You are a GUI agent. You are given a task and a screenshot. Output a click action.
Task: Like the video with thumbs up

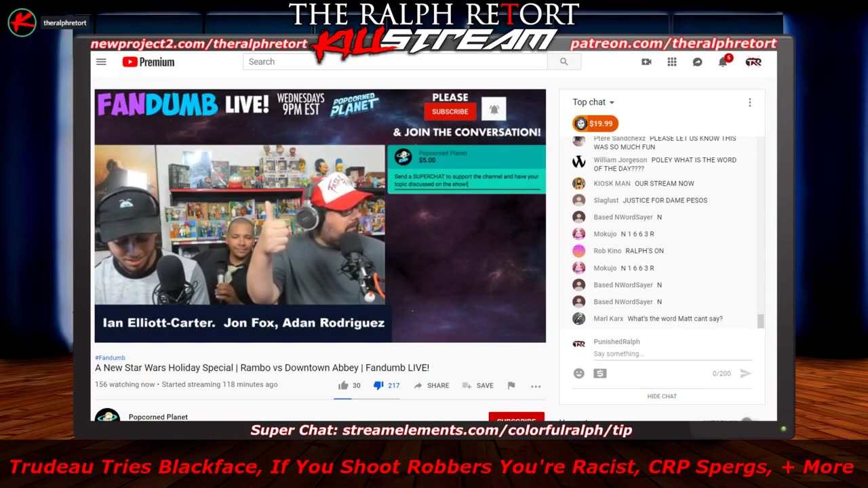(x=343, y=385)
